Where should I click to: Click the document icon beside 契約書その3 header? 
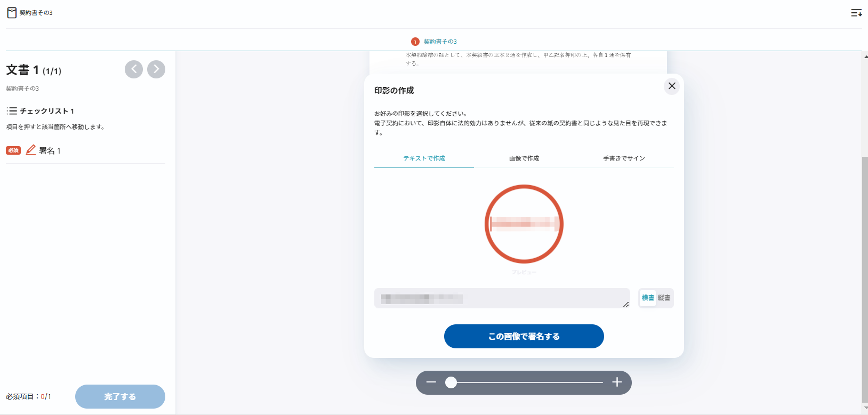(12, 13)
